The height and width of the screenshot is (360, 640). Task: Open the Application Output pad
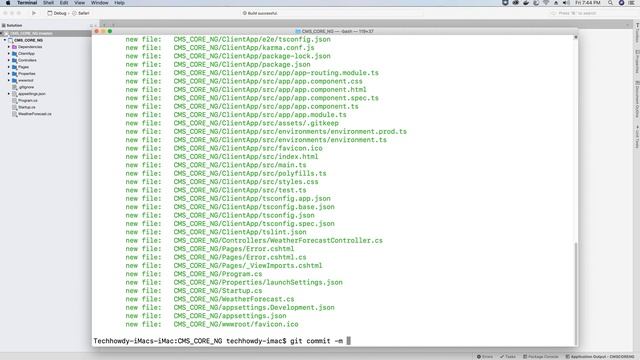(x=600, y=357)
